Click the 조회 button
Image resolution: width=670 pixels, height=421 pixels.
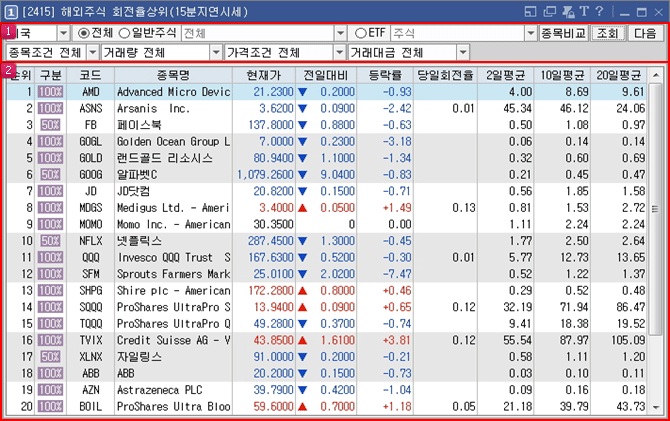[608, 33]
